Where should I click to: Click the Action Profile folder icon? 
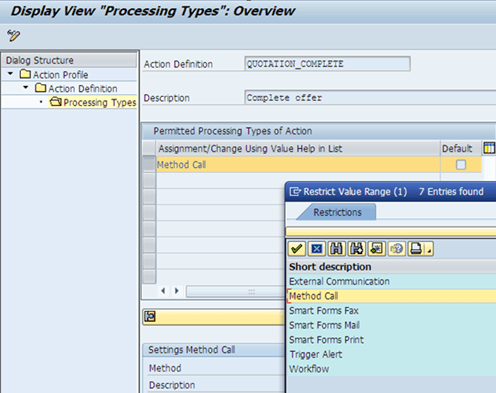[x=25, y=74]
